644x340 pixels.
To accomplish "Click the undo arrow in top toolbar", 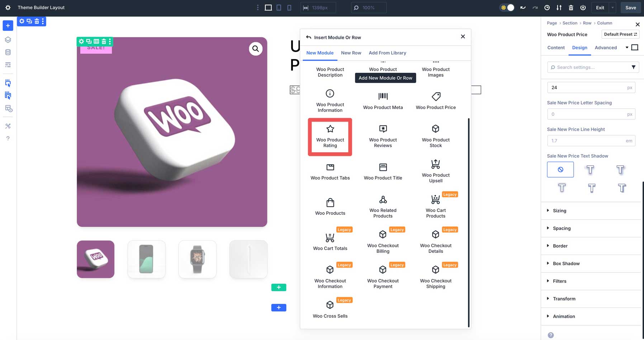I will [522, 7].
